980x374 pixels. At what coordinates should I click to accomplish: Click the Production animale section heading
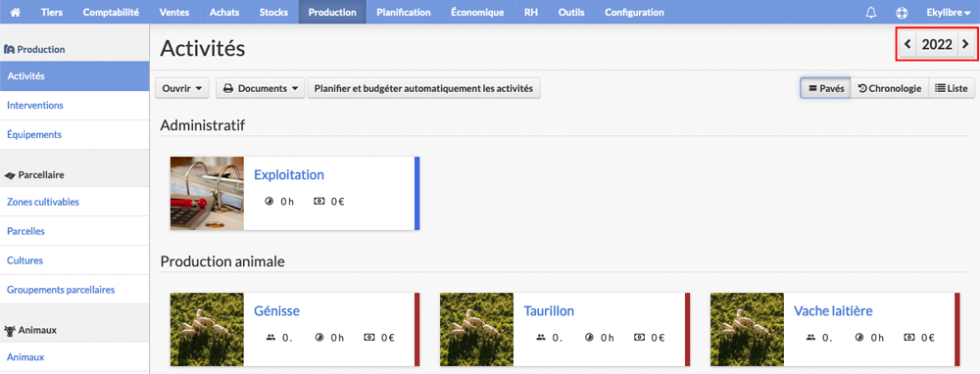click(x=222, y=261)
